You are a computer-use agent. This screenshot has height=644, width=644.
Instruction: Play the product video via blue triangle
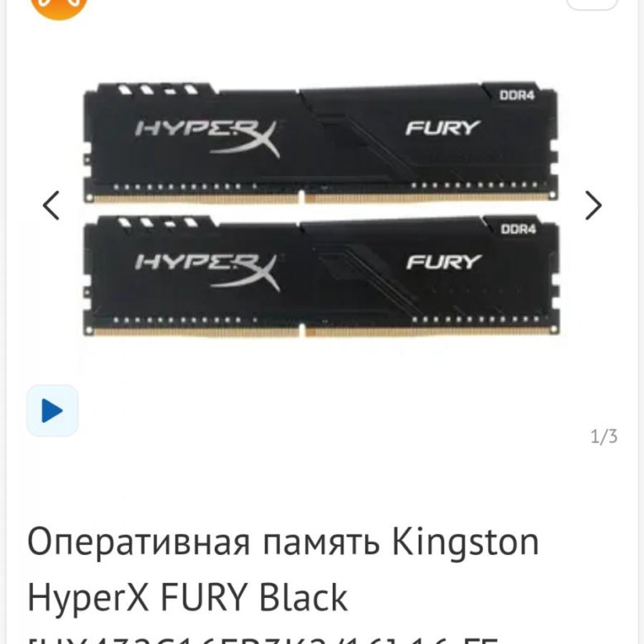pyautogui.click(x=52, y=410)
